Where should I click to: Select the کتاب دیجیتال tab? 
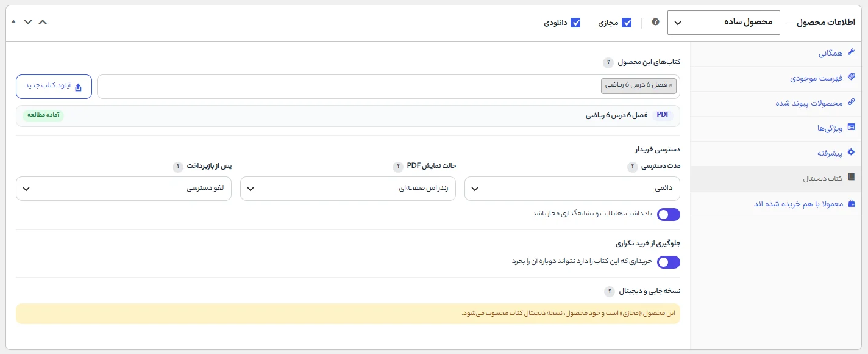[x=776, y=179]
